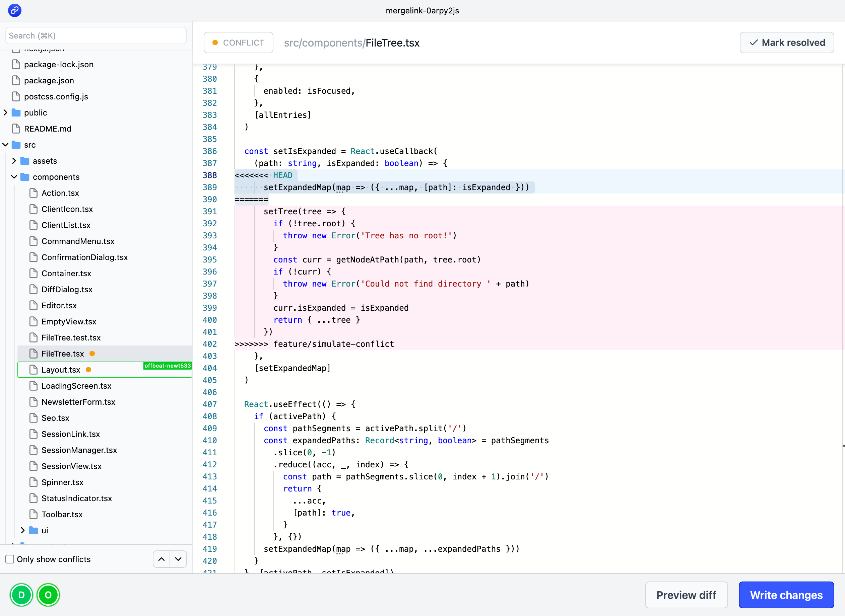Focus the Search input field
This screenshot has width=845, height=616.
click(96, 35)
